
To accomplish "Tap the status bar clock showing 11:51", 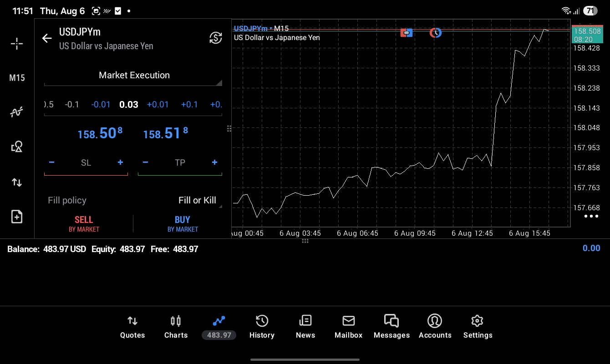I will tap(23, 11).
